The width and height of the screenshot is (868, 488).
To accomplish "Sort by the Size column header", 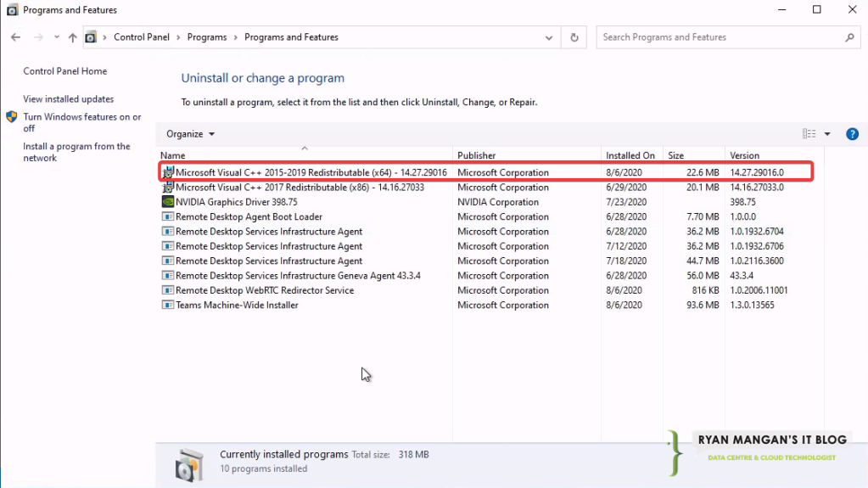I will 693,155.
